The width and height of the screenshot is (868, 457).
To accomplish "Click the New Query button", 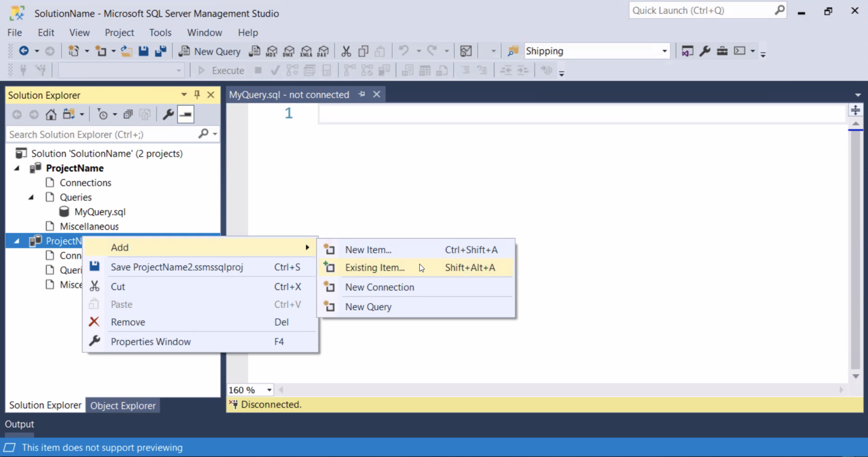I will (210, 51).
